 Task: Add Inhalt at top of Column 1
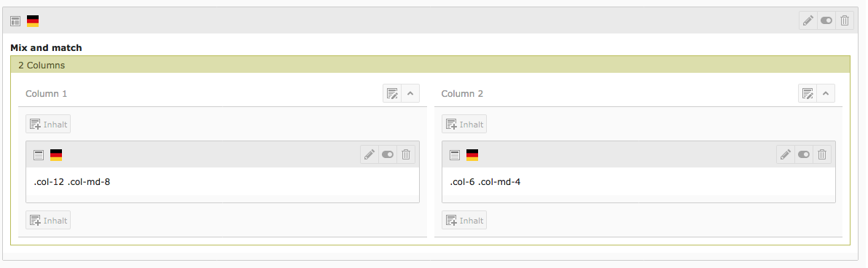(x=48, y=124)
